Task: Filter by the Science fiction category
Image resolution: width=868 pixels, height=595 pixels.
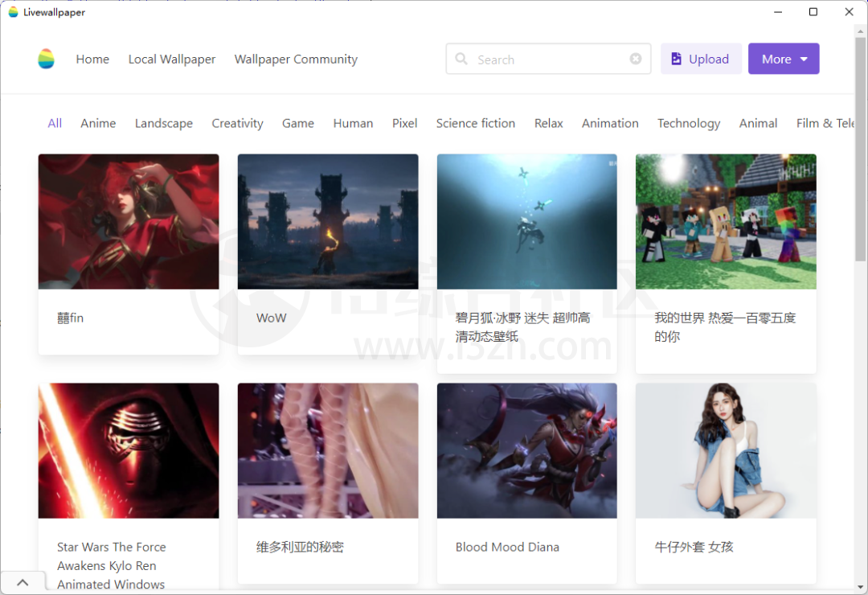Action: coord(476,123)
